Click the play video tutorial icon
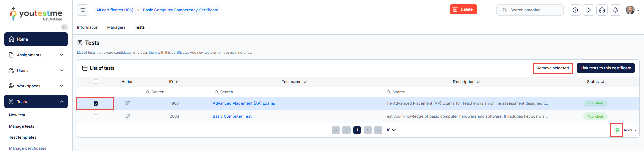Image resolution: width=644 pixels, height=151 pixels. 589,10
